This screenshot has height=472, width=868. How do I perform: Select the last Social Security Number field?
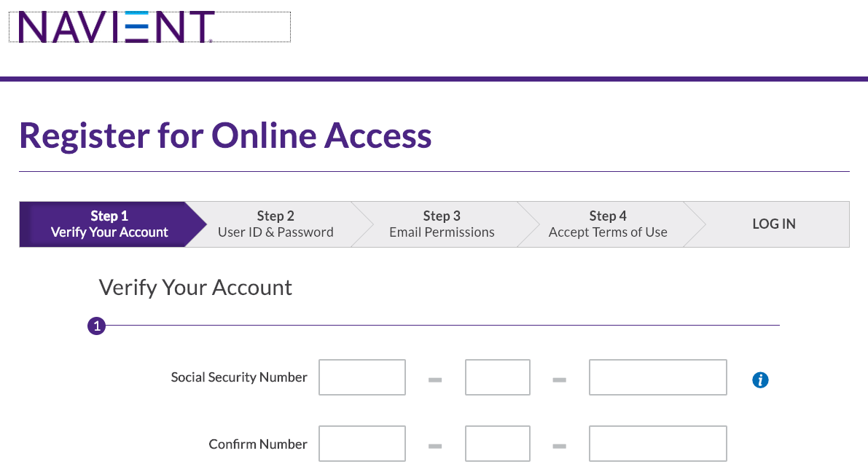(657, 377)
